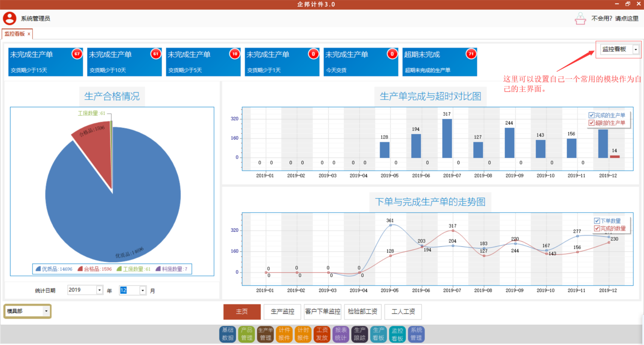
Task: Expand the 监控看板 home module dropdown
Action: tap(635, 49)
